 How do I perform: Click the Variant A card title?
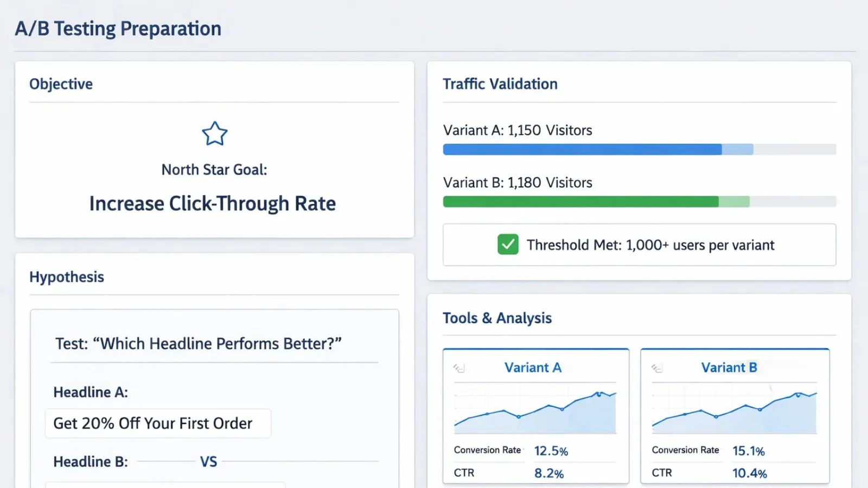(x=533, y=368)
